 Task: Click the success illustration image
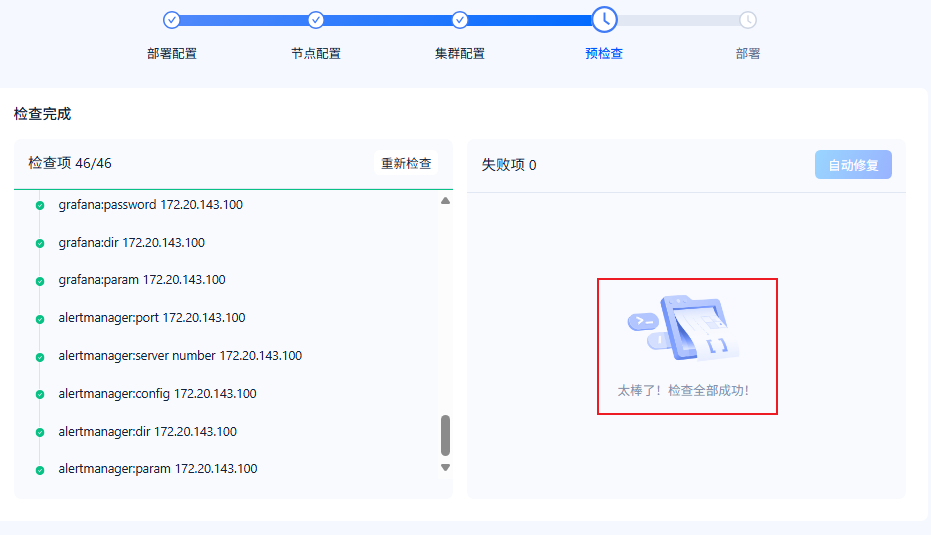click(683, 328)
